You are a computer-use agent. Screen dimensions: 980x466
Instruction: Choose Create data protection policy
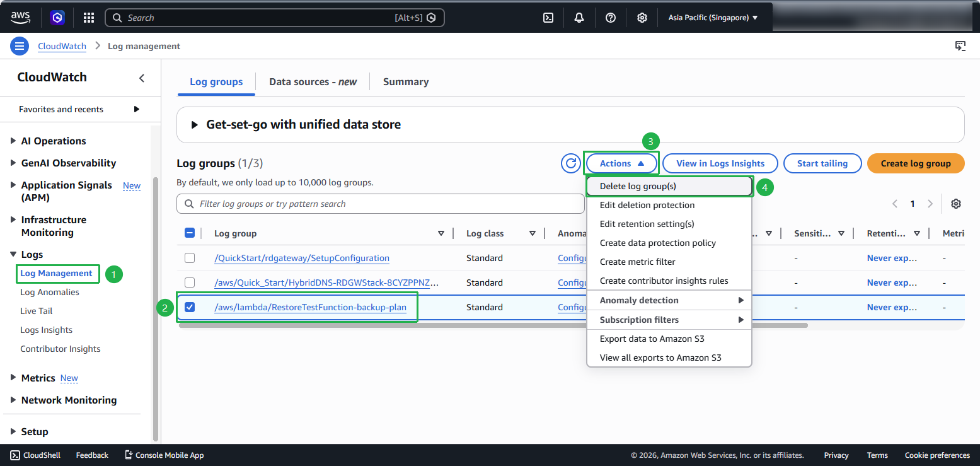click(669, 243)
